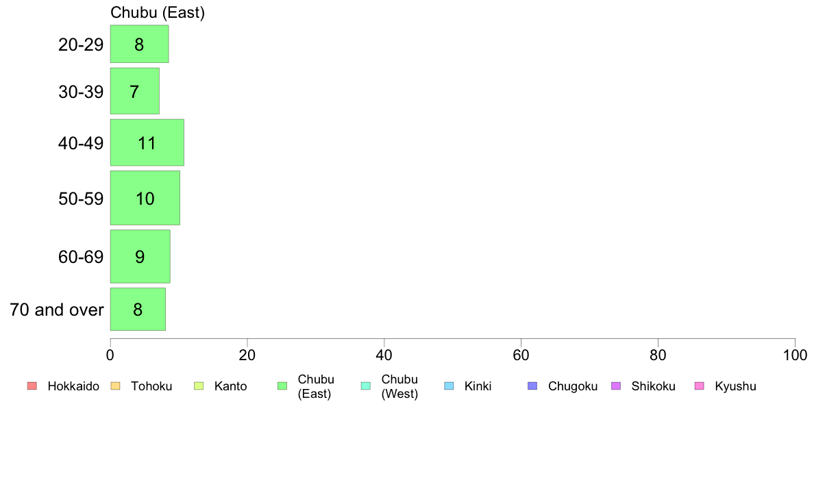Image resolution: width=814 pixels, height=504 pixels.
Task: Click the 70 and over axis label
Action: (x=57, y=310)
